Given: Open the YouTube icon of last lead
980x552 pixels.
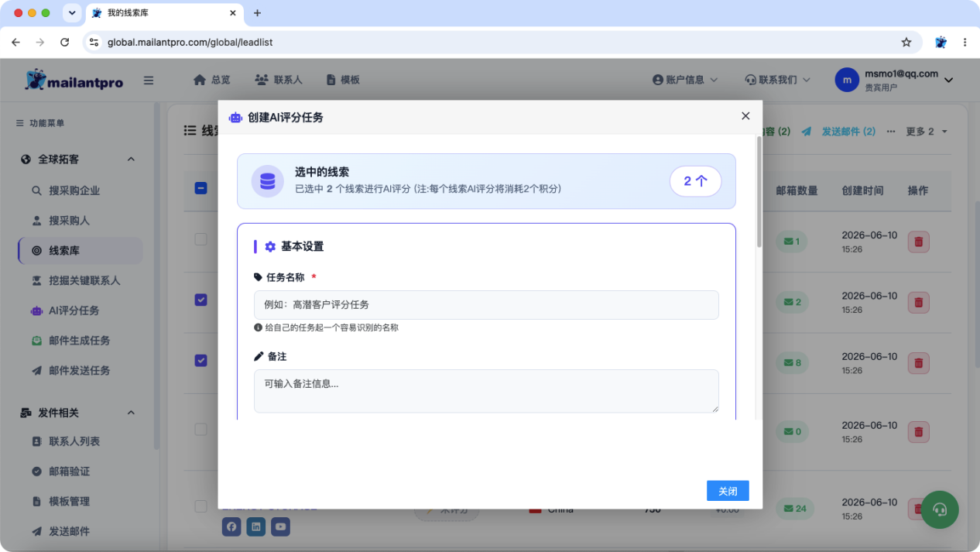Looking at the screenshot, I should tap(281, 527).
